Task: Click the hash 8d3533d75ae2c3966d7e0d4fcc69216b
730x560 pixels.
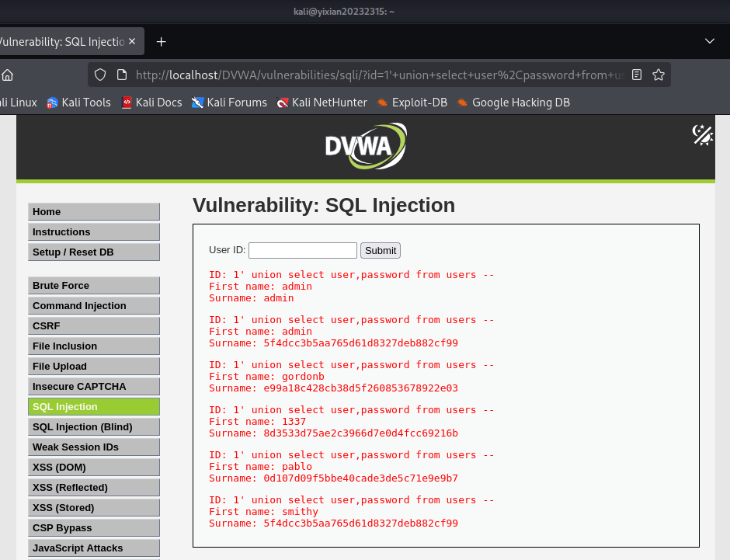Action: pos(361,433)
